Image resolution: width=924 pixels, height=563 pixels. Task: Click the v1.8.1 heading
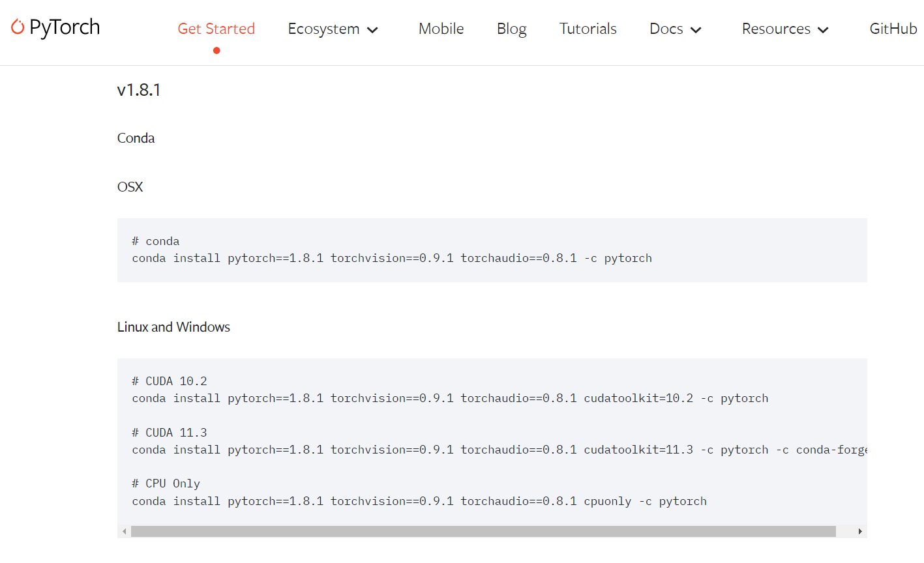(139, 90)
